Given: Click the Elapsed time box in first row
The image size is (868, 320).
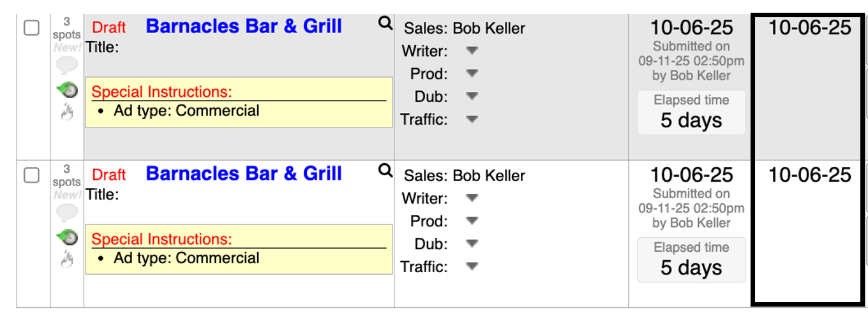Looking at the screenshot, I should coord(691,112).
